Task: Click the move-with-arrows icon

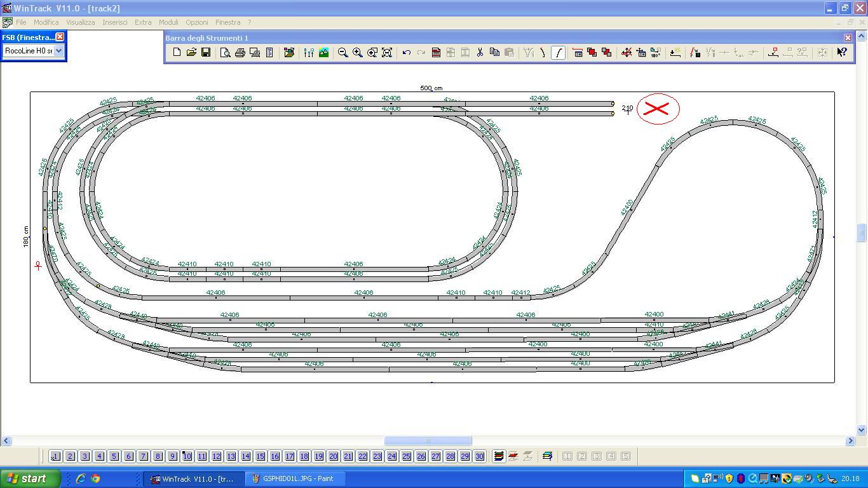Action: click(x=627, y=53)
